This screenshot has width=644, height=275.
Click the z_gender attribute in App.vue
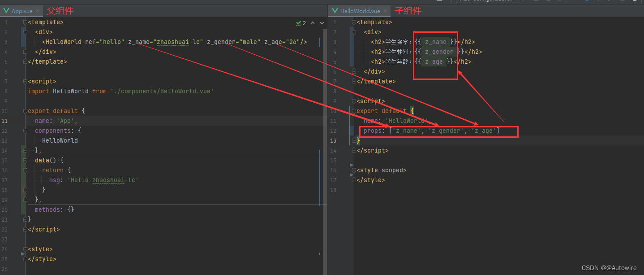221,42
